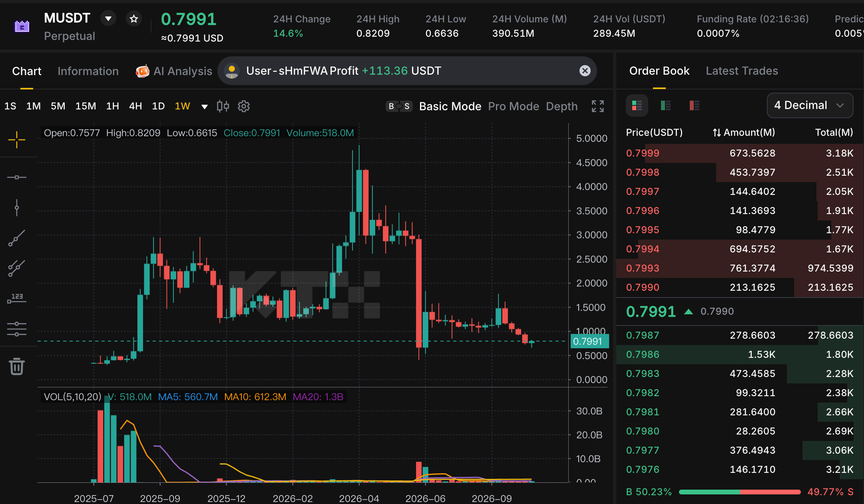The width and height of the screenshot is (864, 504).
Task: Delete drawings with the trash icon
Action: pyautogui.click(x=17, y=366)
